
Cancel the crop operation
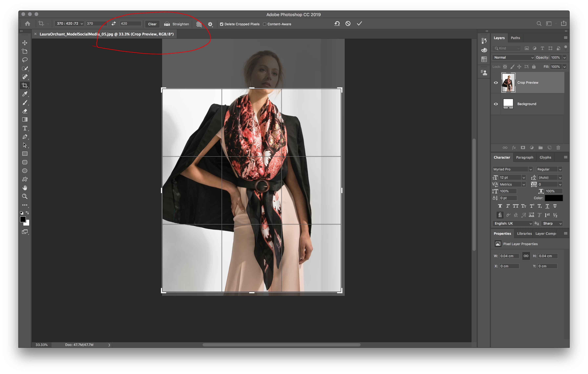pyautogui.click(x=348, y=24)
